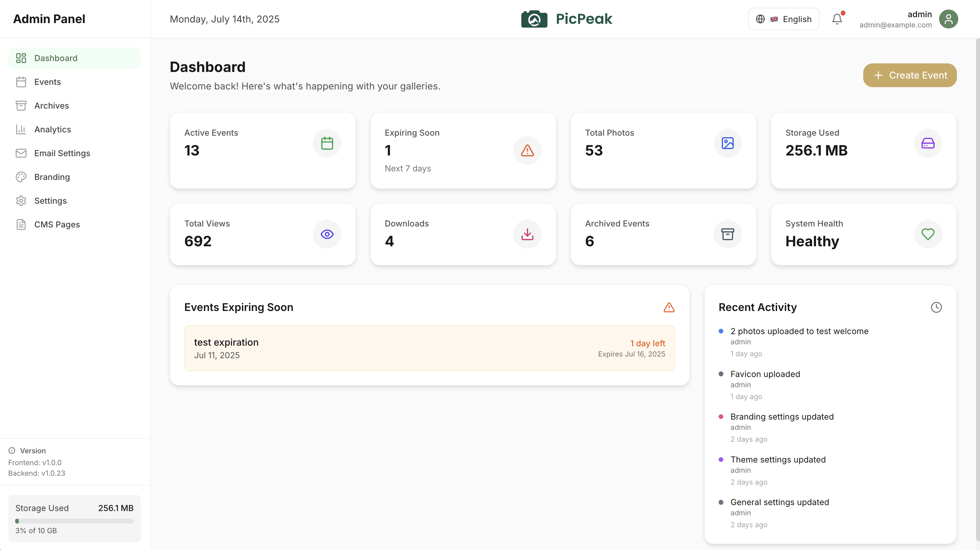Click '2 photos uploaded to test welcome' activity
The height and width of the screenshot is (550, 980).
[x=799, y=331]
